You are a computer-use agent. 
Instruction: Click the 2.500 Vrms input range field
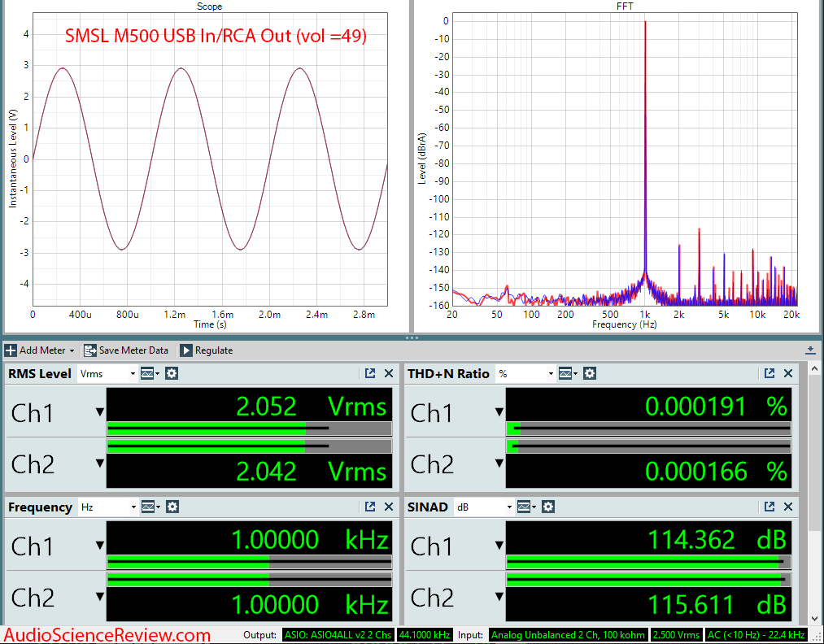coord(676,634)
